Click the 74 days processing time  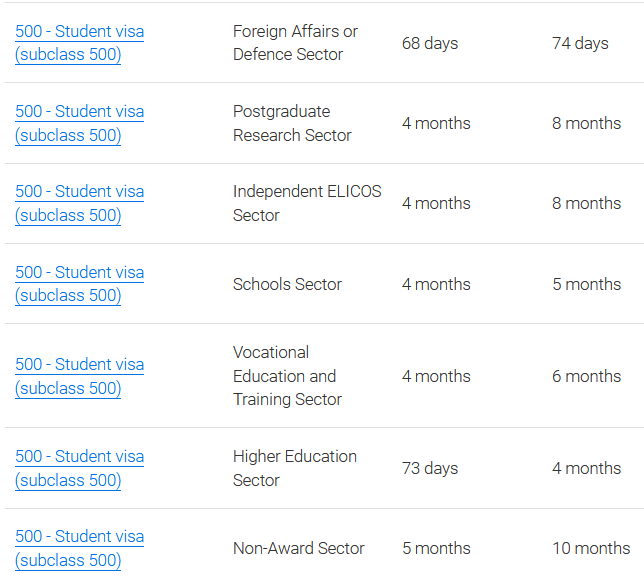point(580,43)
